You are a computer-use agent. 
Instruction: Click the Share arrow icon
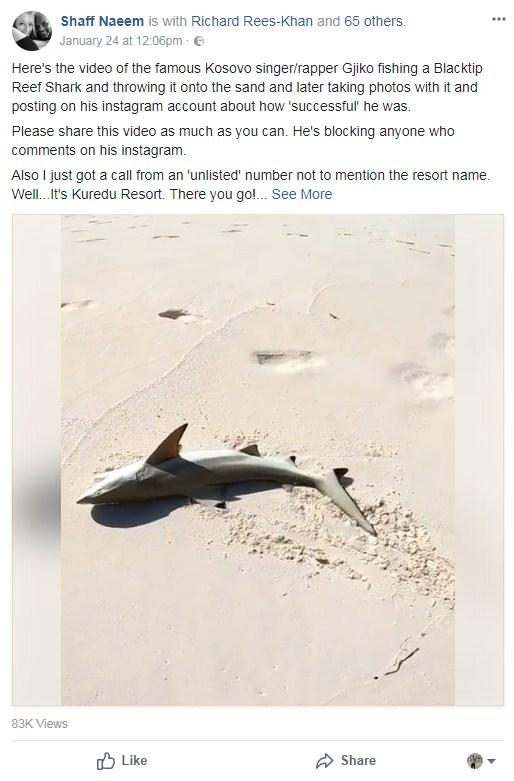coord(325,761)
